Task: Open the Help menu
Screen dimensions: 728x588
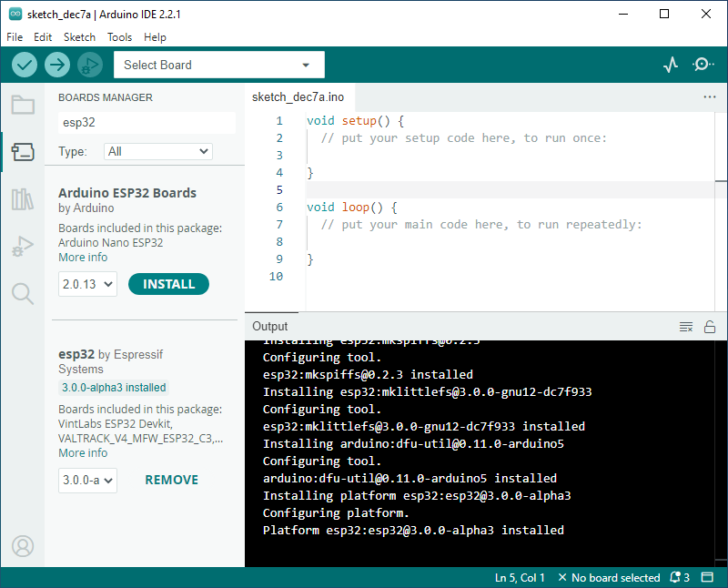Action: click(155, 37)
